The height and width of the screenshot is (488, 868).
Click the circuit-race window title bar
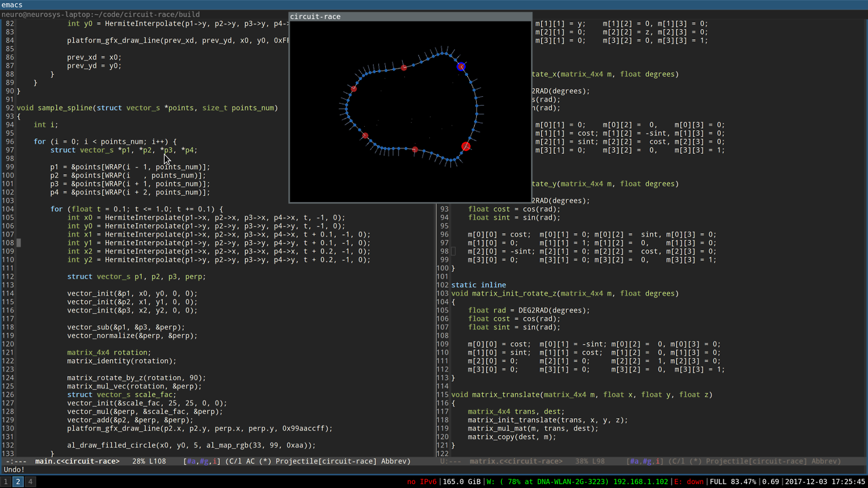coord(410,16)
